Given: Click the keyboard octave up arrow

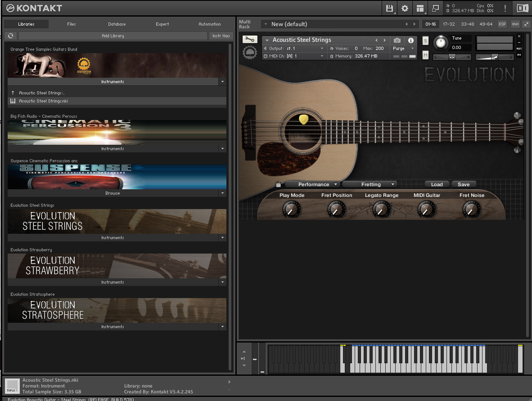Looking at the screenshot, I should pos(244,352).
